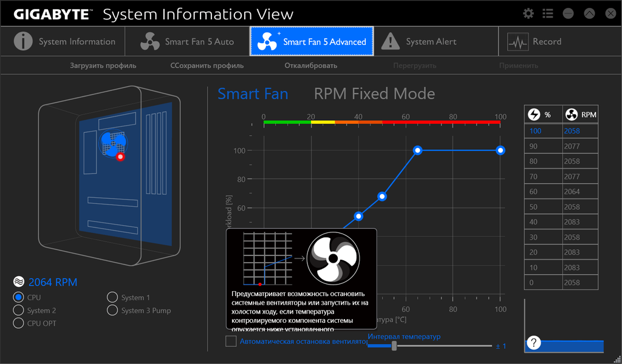Viewport: 622px width, 364px height.
Task: Click Загрузить профиль
Action: tap(103, 66)
